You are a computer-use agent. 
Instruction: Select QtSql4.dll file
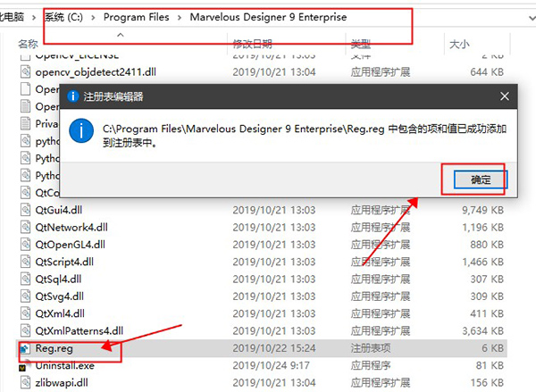point(58,279)
